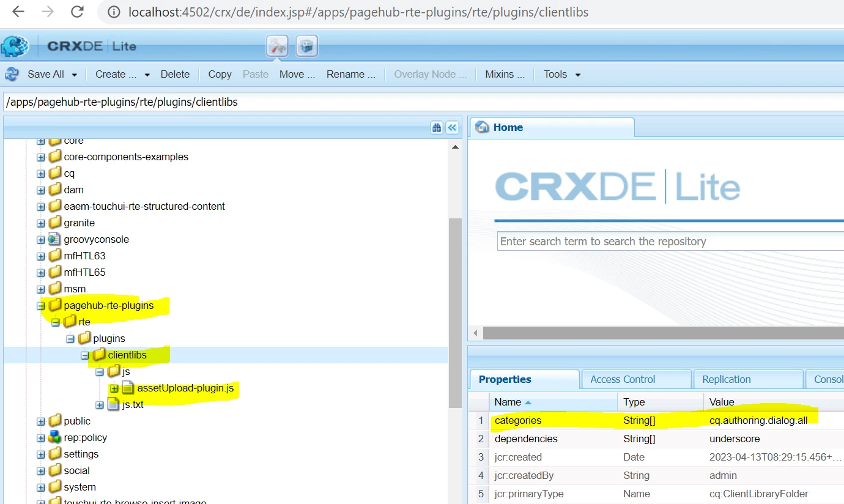
Task: Click the node path field
Action: click(x=423, y=102)
